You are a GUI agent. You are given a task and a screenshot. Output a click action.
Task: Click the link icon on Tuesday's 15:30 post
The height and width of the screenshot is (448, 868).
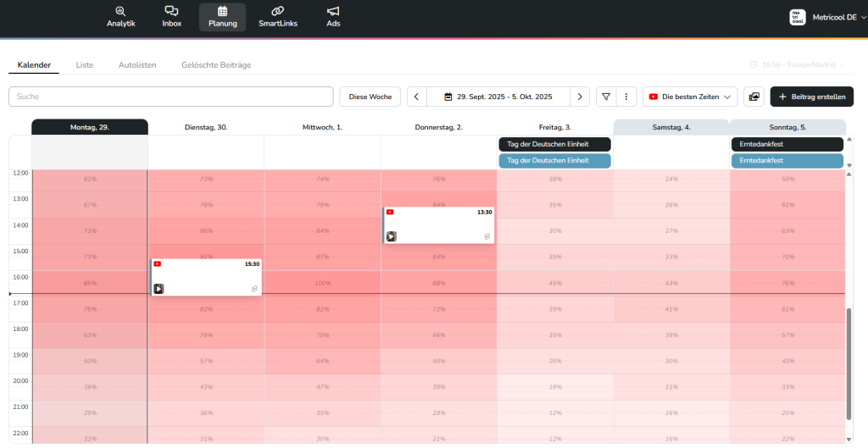[253, 289]
